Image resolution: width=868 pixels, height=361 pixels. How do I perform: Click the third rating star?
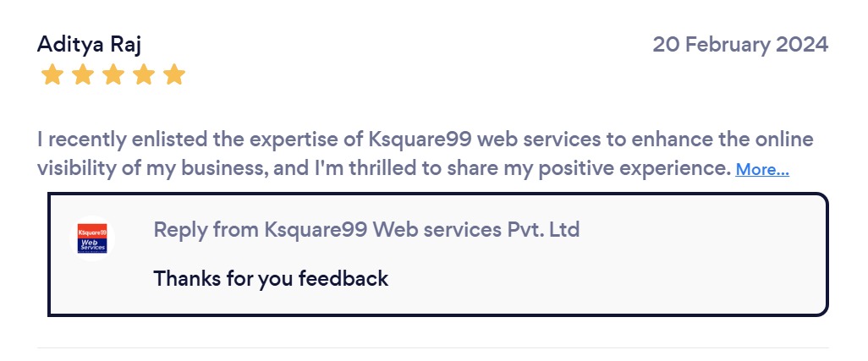(113, 75)
